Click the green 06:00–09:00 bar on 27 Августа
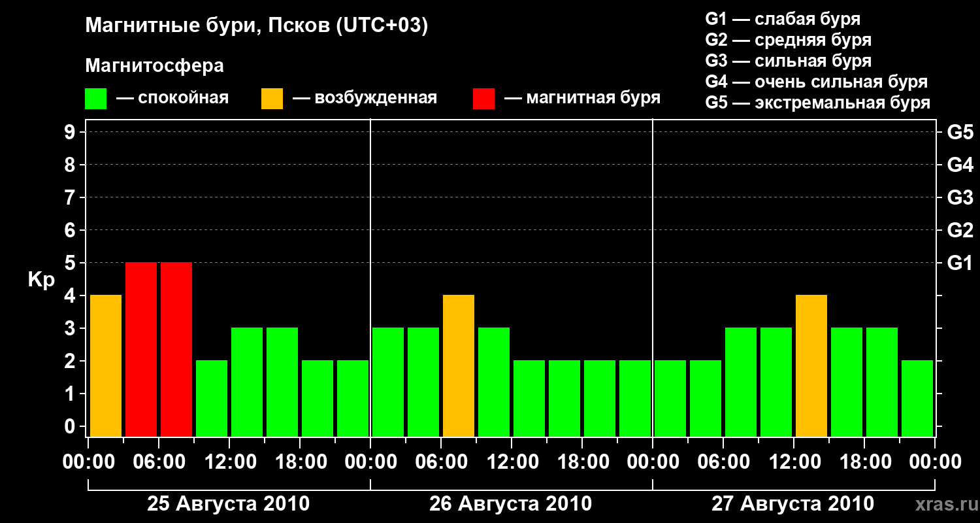Image resolution: width=980 pixels, height=523 pixels. point(741,382)
